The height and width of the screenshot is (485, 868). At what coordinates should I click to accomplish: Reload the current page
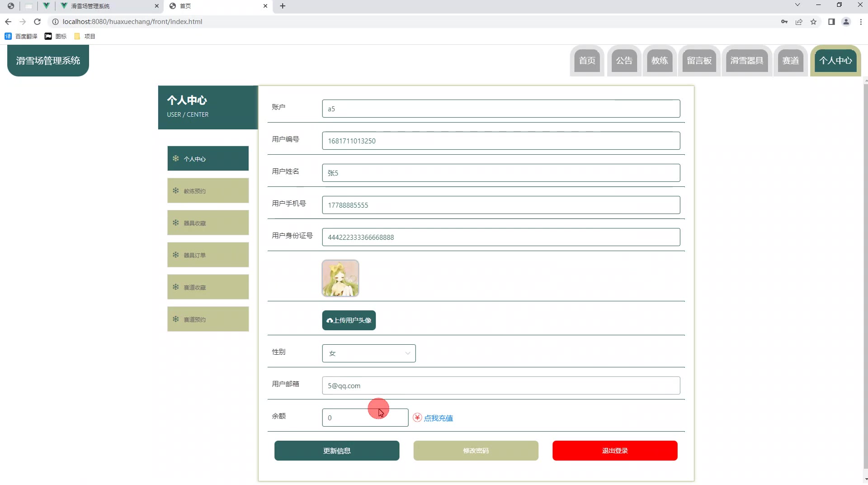pos(38,22)
